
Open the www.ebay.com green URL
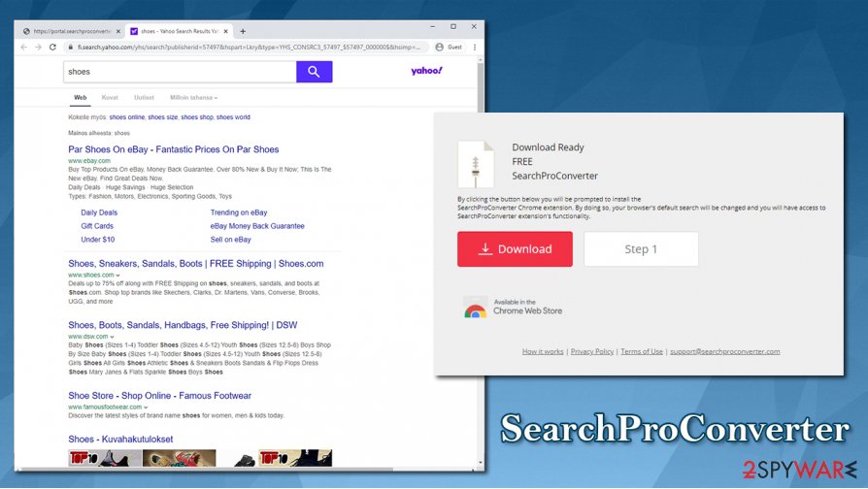coord(89,160)
